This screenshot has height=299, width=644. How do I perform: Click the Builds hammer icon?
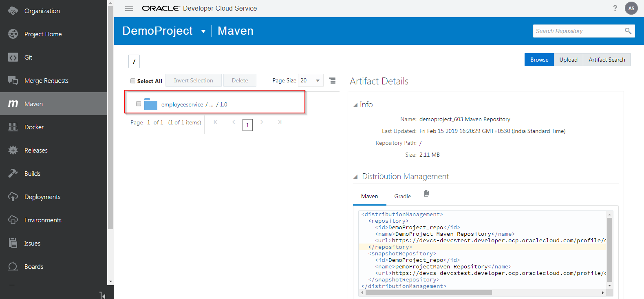point(13,174)
